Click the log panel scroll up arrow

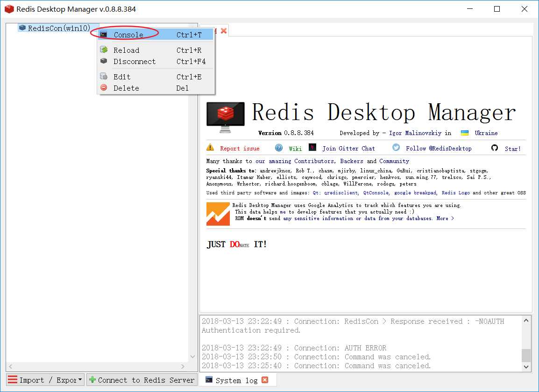(x=526, y=321)
